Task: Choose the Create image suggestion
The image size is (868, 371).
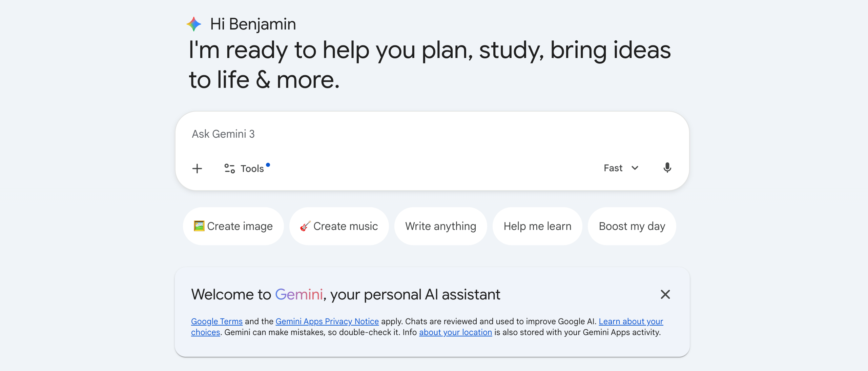Action: pyautogui.click(x=233, y=226)
